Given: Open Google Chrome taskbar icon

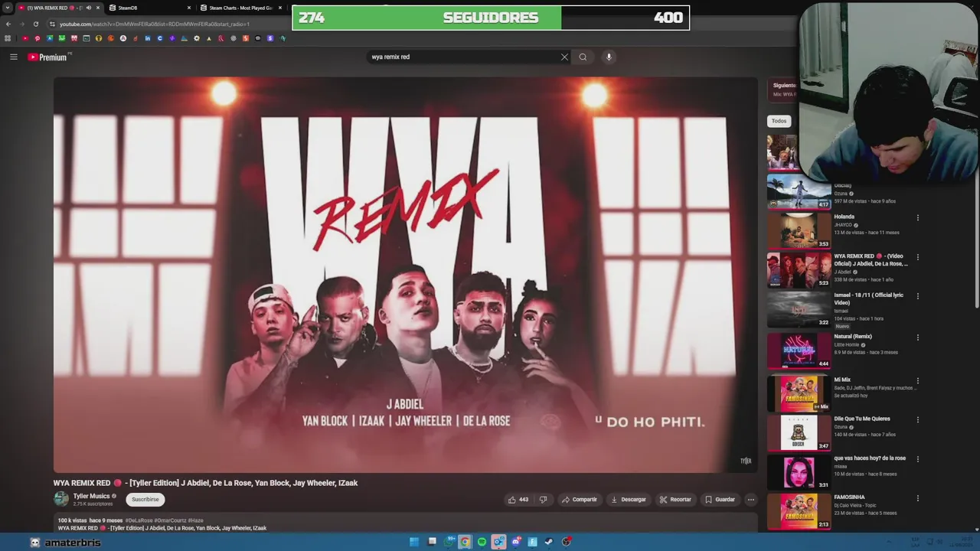Looking at the screenshot, I should point(465,542).
